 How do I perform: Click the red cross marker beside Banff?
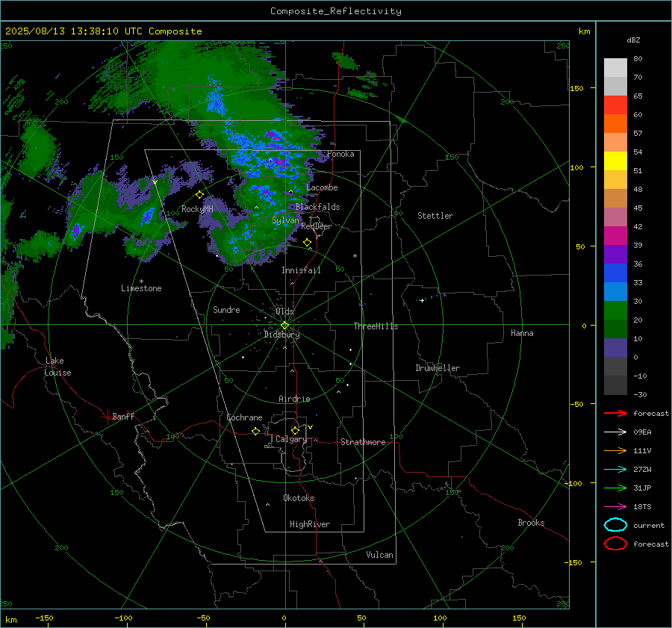(106, 417)
